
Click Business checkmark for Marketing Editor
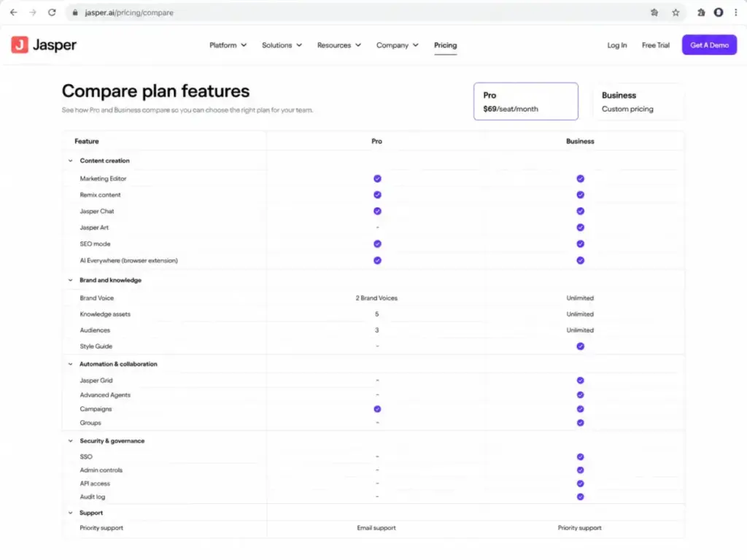(580, 179)
